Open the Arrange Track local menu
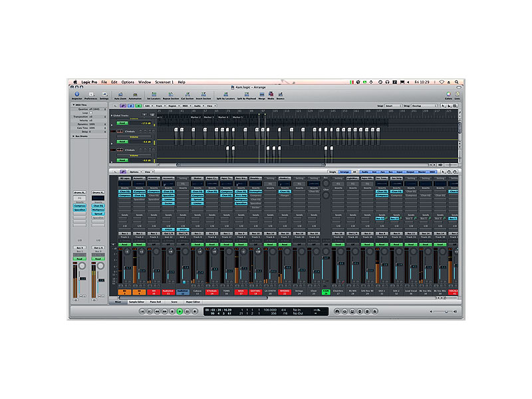Image resolution: width=532 pixels, height=399 pixels. tap(159, 106)
